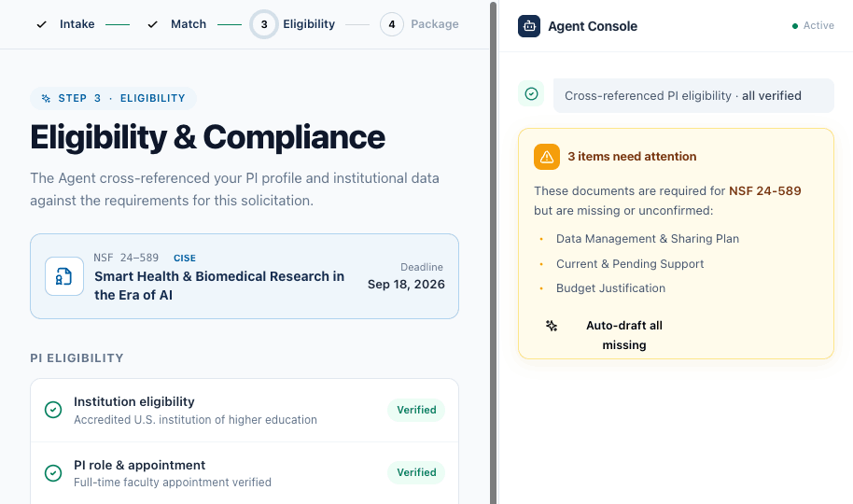Click the Agent Console robot icon
The image size is (853, 504).
(x=529, y=26)
